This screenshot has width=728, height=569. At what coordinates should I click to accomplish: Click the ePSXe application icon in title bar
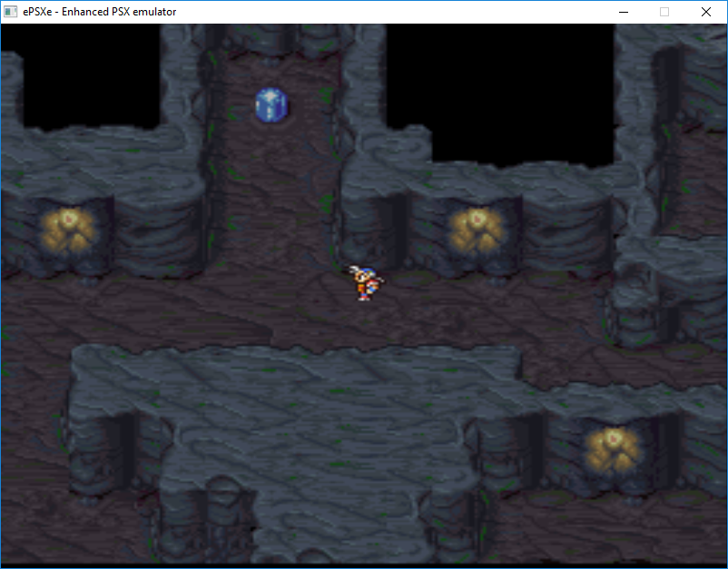pos(10,12)
